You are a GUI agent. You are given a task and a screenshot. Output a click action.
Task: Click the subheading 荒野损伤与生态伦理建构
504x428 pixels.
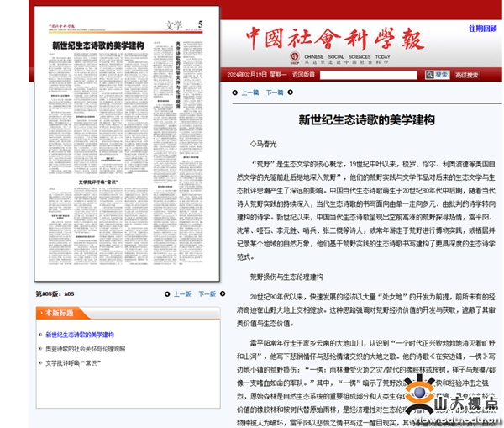click(x=286, y=277)
